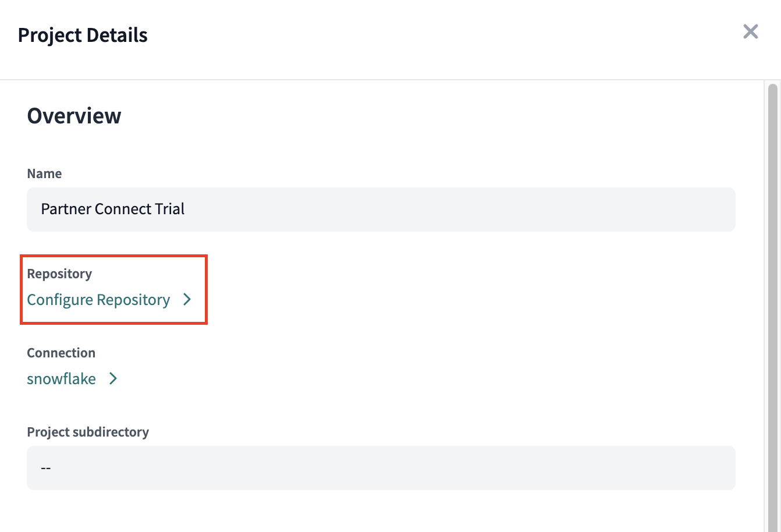This screenshot has width=781, height=532.
Task: Click the Name field label
Action: click(44, 173)
